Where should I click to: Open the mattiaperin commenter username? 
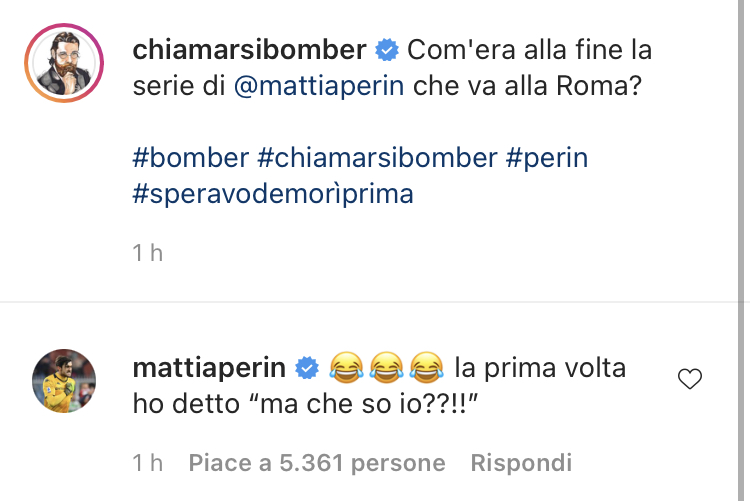pos(210,367)
